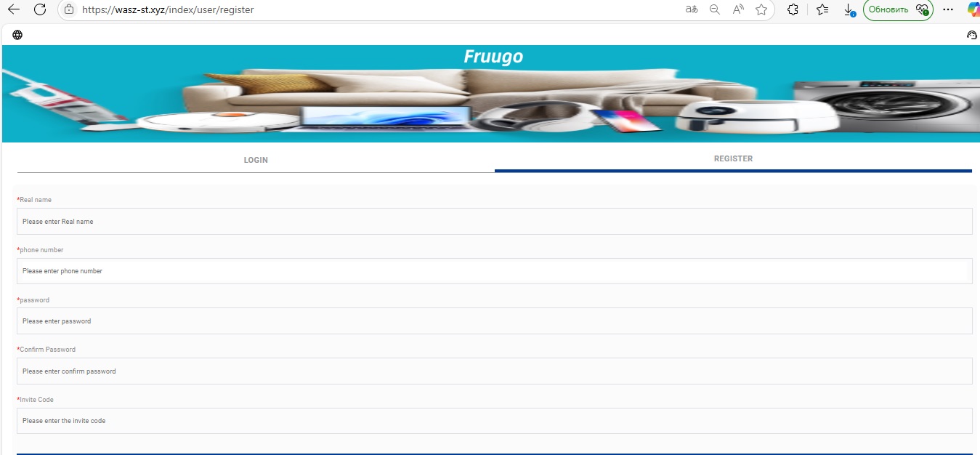Add page to favorites with star icon

click(x=761, y=9)
